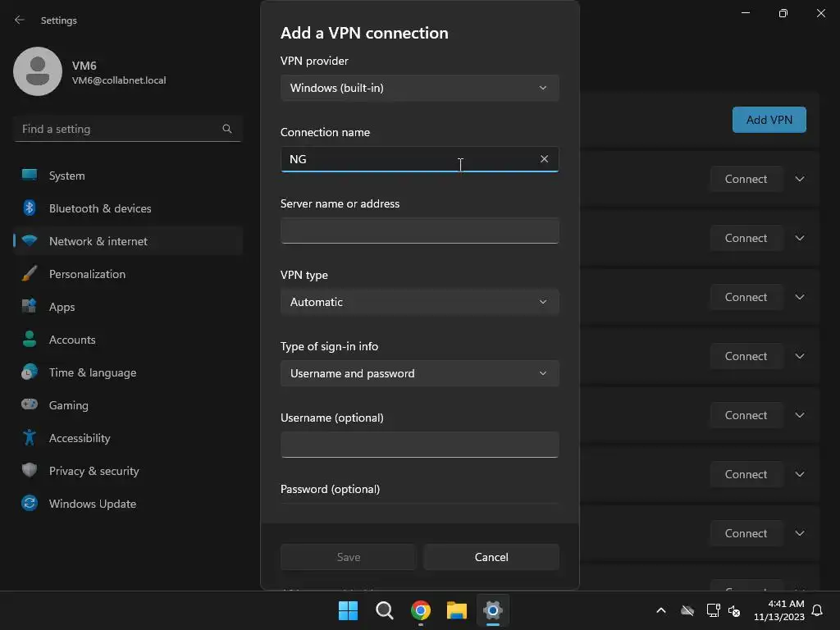The width and height of the screenshot is (840, 630).
Task: Expand the VPN provider dropdown
Action: (x=419, y=88)
